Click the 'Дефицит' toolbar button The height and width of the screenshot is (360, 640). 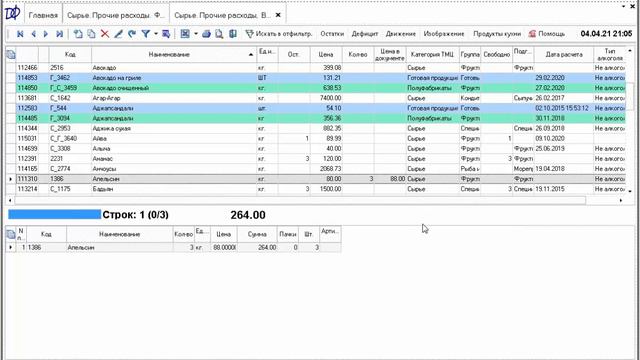(365, 34)
